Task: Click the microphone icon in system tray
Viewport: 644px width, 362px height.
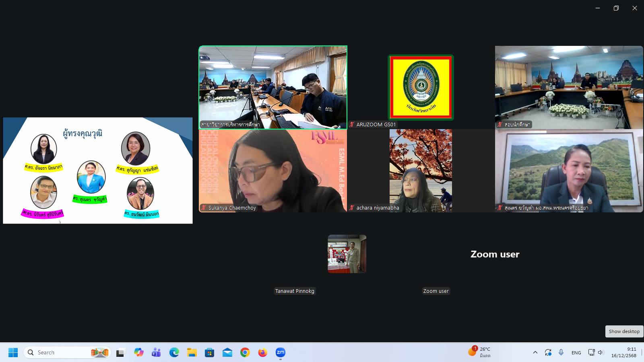Action: tap(561, 352)
